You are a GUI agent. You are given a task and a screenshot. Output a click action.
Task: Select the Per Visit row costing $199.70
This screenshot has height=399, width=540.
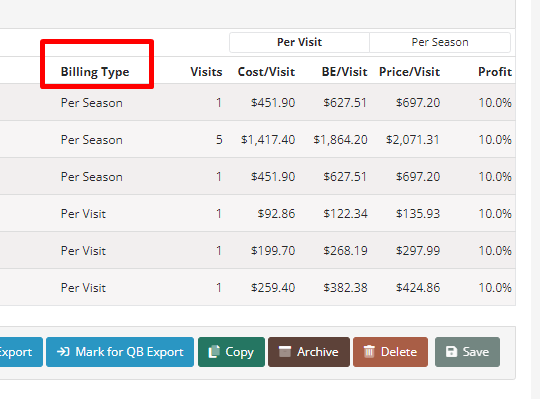(258, 250)
